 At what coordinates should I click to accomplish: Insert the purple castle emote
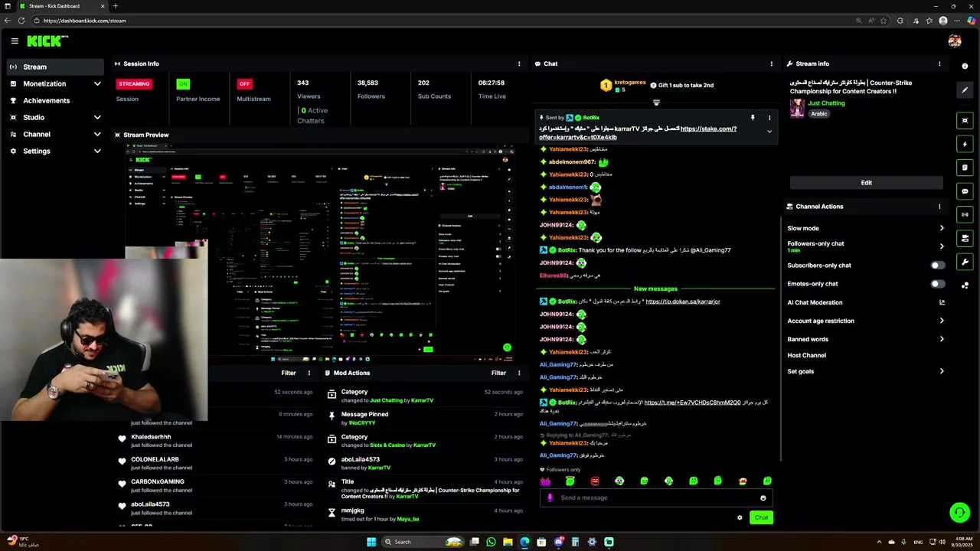tap(545, 481)
